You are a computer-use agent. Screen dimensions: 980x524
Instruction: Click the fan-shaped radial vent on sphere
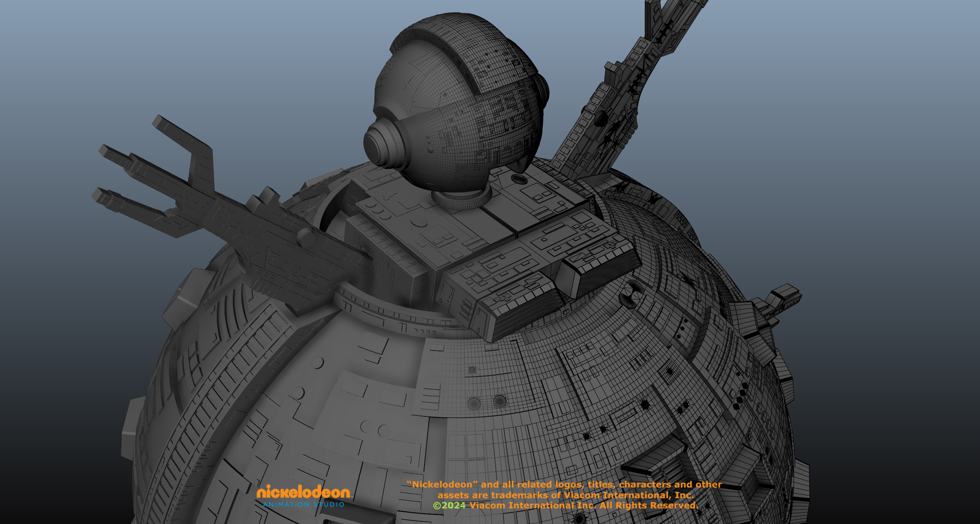(x=631, y=293)
